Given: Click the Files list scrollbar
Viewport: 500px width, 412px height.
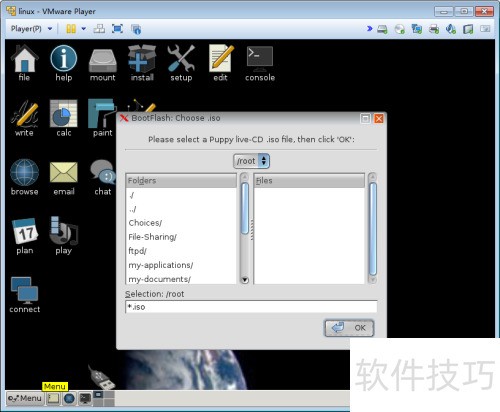Looking at the screenshot, I should coord(373,228).
